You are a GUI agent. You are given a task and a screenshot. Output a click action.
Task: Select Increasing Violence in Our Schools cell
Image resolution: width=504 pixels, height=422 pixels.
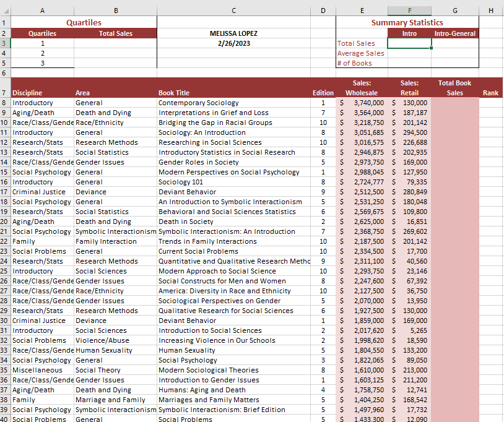coord(233,340)
